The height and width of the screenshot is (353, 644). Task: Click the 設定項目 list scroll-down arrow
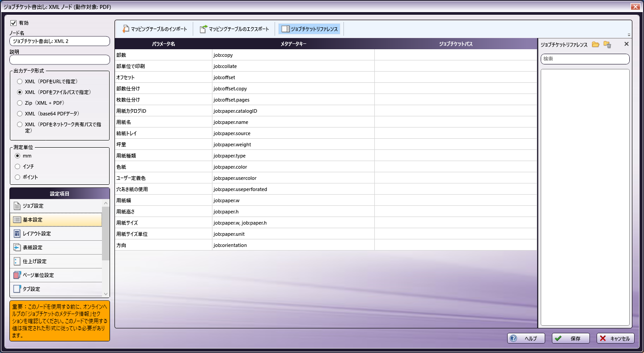[106, 293]
